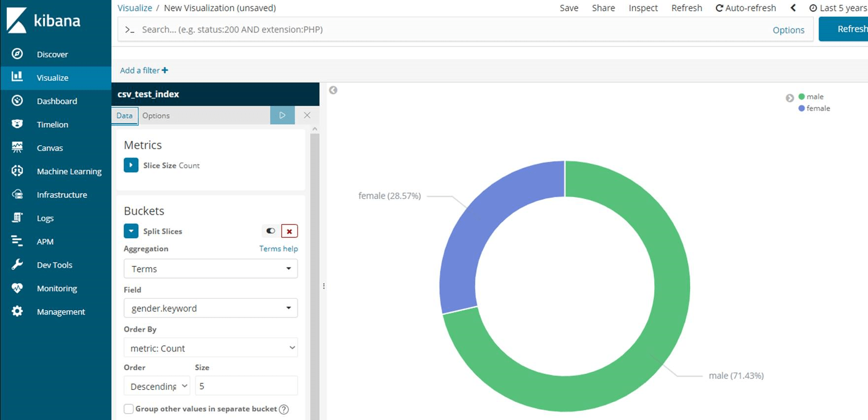Click the Visualize bar chart icon
The image size is (868, 420).
coord(17,77)
